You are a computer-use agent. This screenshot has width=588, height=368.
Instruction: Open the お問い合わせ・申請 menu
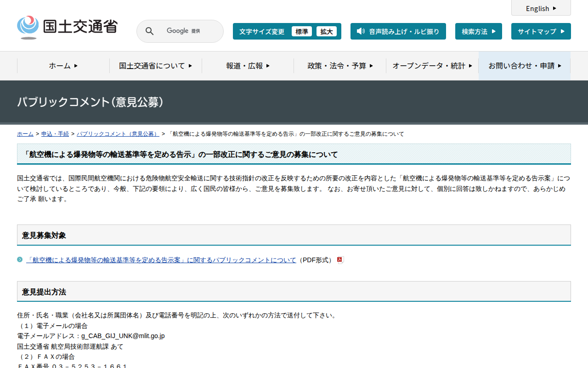(x=525, y=66)
